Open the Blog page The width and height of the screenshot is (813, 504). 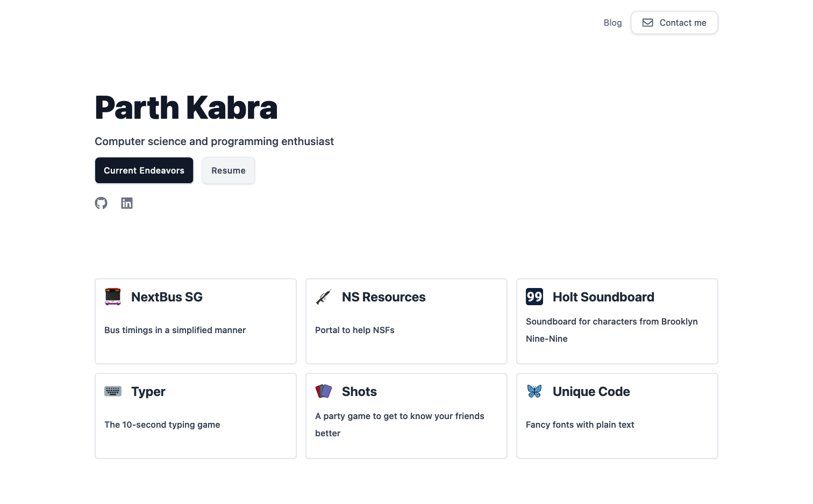(612, 23)
